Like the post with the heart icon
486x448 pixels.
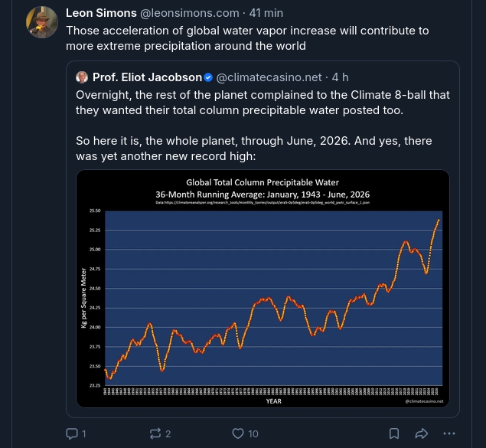click(238, 433)
